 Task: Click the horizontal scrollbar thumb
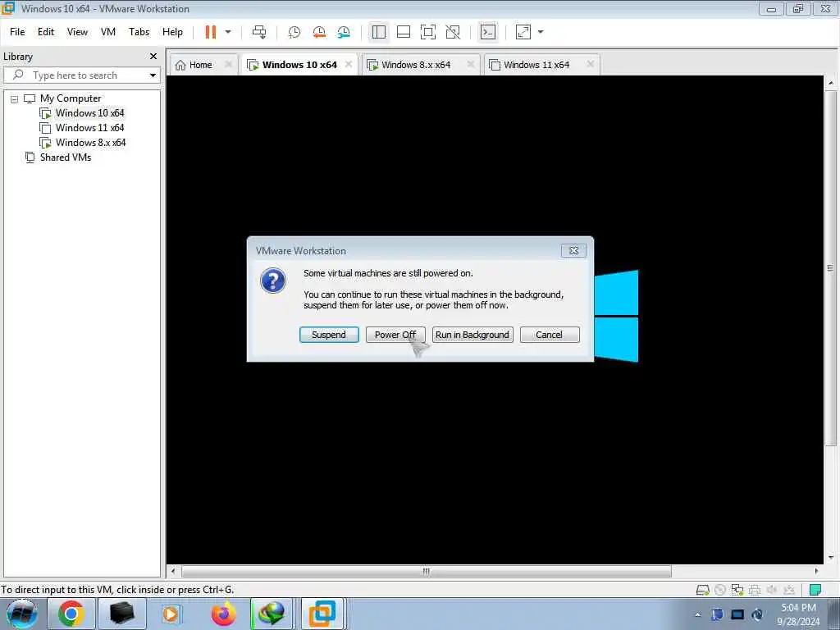click(427, 571)
